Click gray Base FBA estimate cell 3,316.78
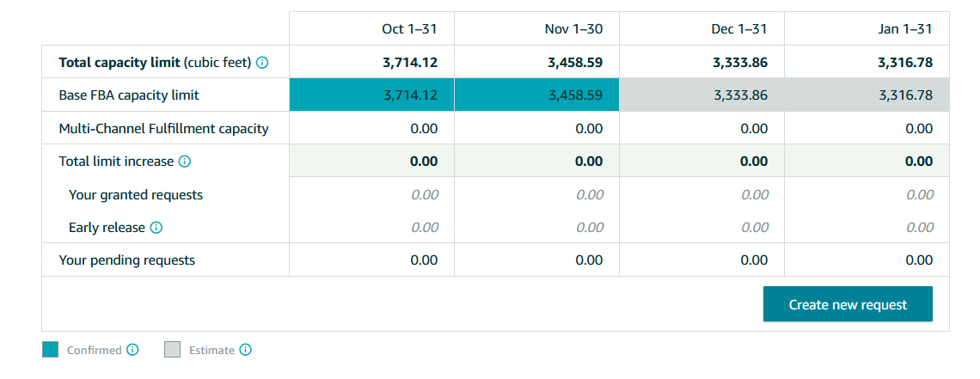This screenshot has width=980, height=379. pos(867,95)
